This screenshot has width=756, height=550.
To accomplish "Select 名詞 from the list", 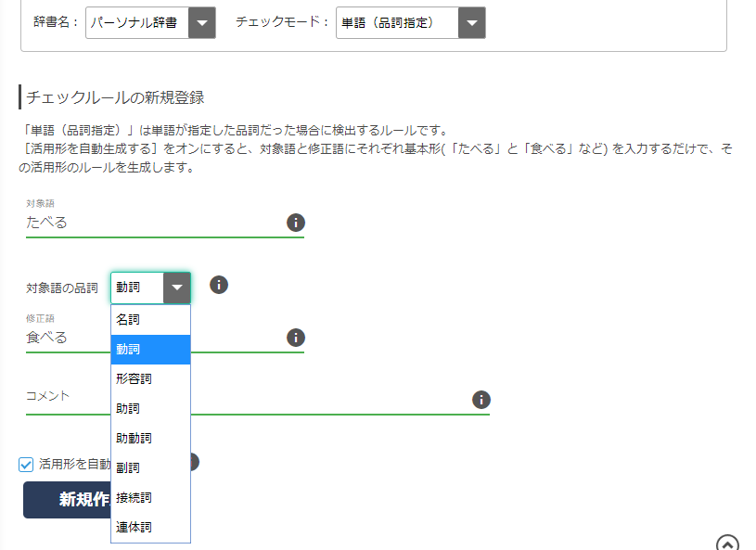I will [x=150, y=320].
